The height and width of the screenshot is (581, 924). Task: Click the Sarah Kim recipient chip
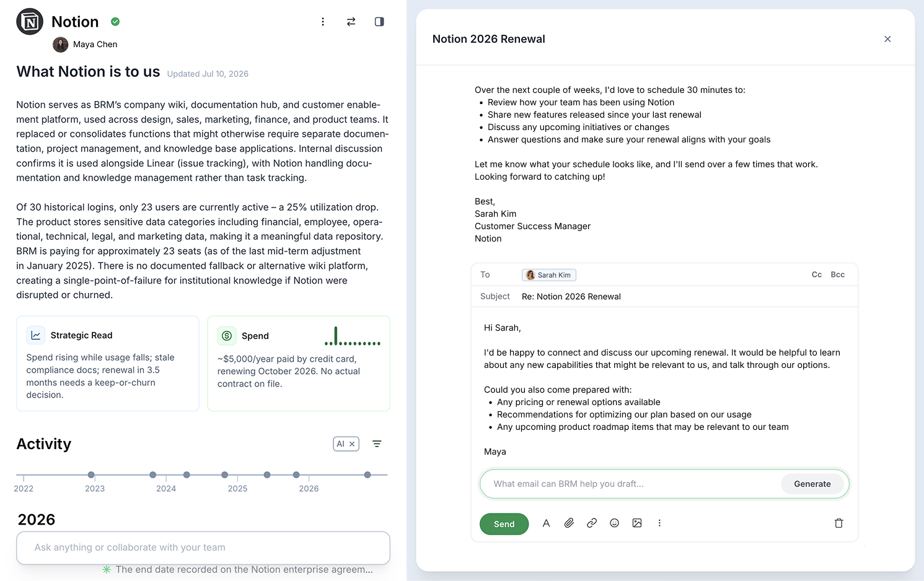click(x=549, y=275)
